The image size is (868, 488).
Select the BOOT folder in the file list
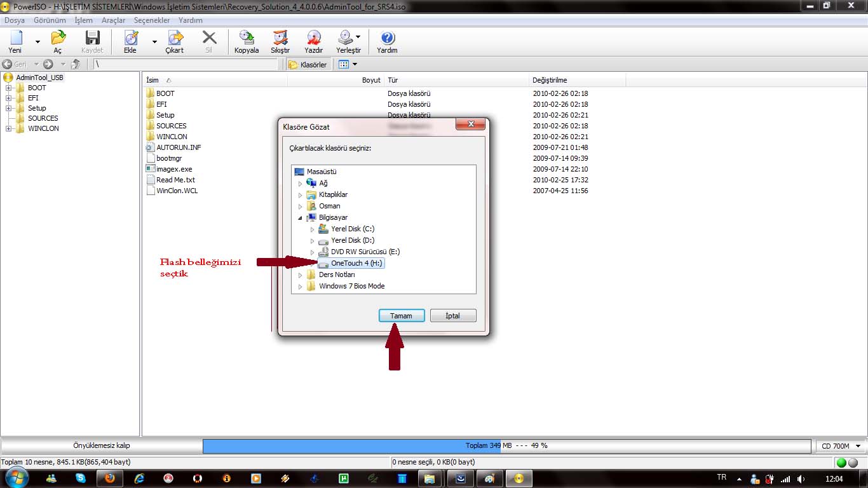[165, 93]
